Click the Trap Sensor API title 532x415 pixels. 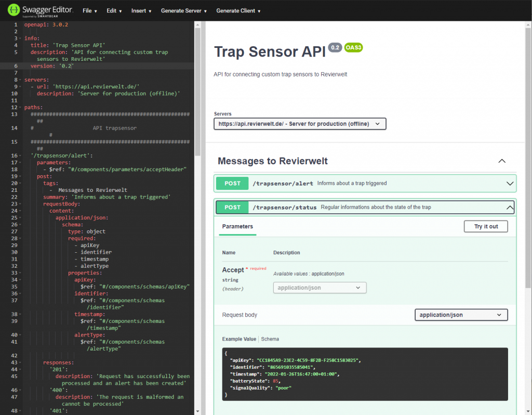click(270, 51)
